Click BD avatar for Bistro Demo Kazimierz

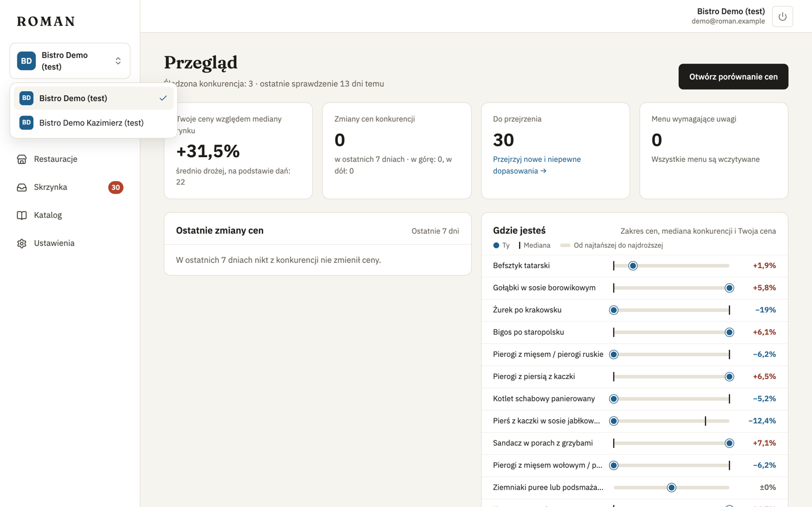pyautogui.click(x=26, y=123)
